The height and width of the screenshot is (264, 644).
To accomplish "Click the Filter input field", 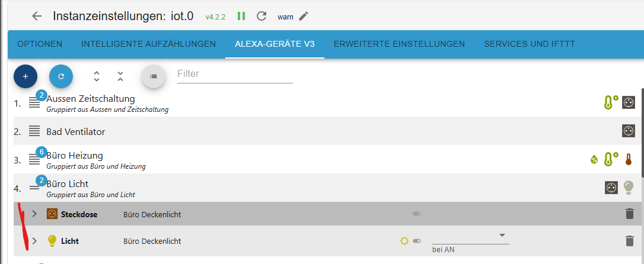I will coord(235,75).
